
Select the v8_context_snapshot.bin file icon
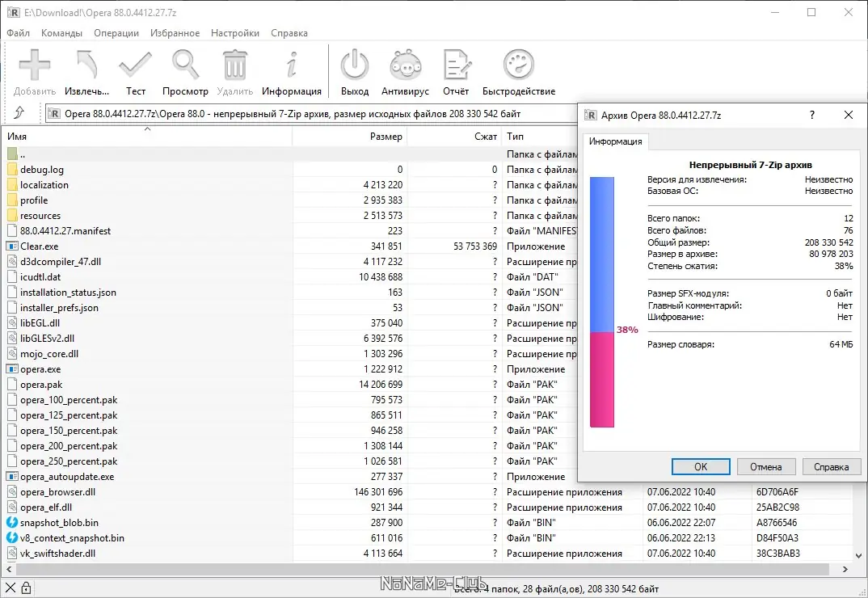point(12,537)
